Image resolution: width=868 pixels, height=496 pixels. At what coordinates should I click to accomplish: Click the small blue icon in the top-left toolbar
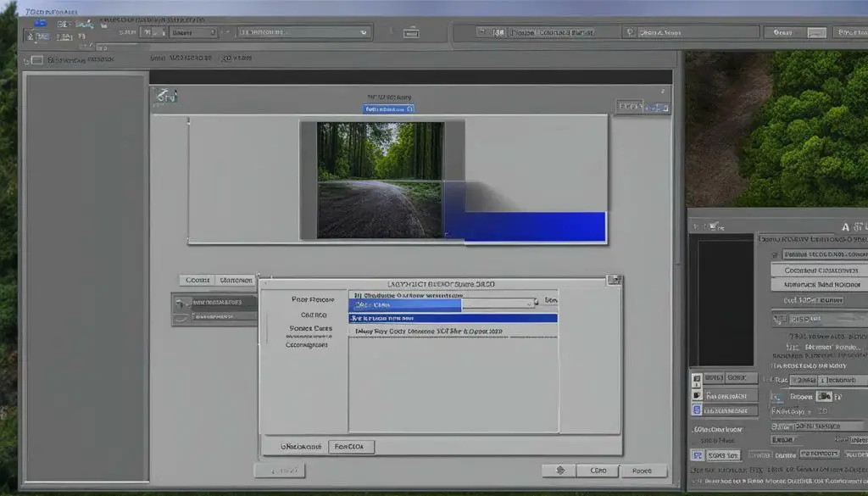point(40,24)
